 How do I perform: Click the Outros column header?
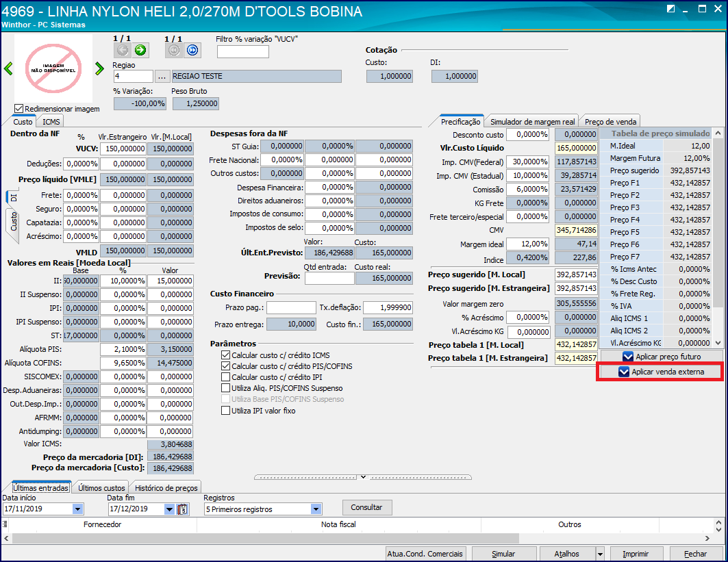570,524
